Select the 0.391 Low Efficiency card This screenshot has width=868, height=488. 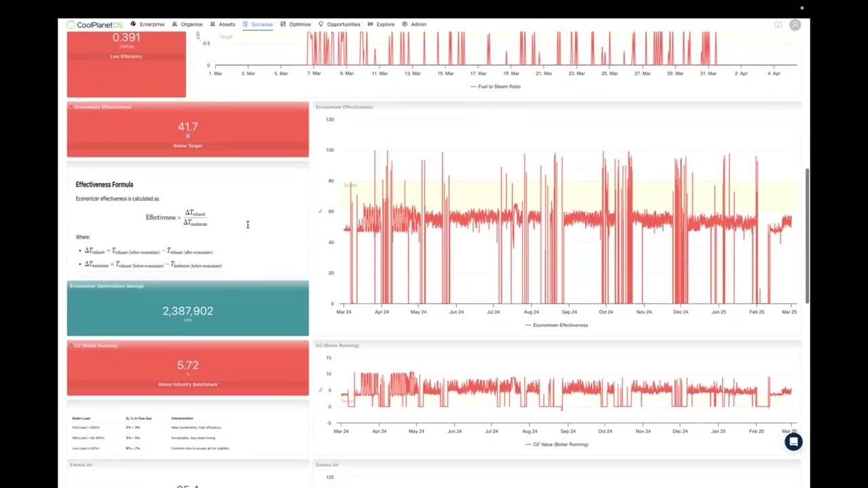point(126,63)
